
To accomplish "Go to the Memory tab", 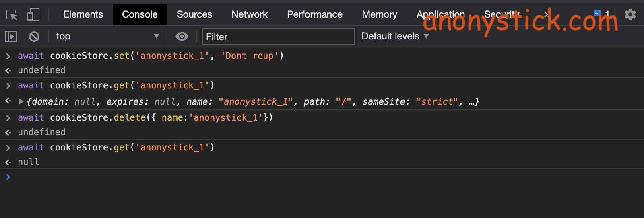I will click(379, 14).
